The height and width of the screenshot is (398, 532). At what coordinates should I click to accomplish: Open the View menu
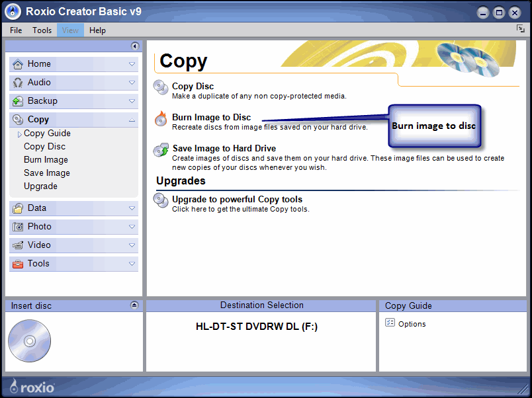pyautogui.click(x=70, y=30)
